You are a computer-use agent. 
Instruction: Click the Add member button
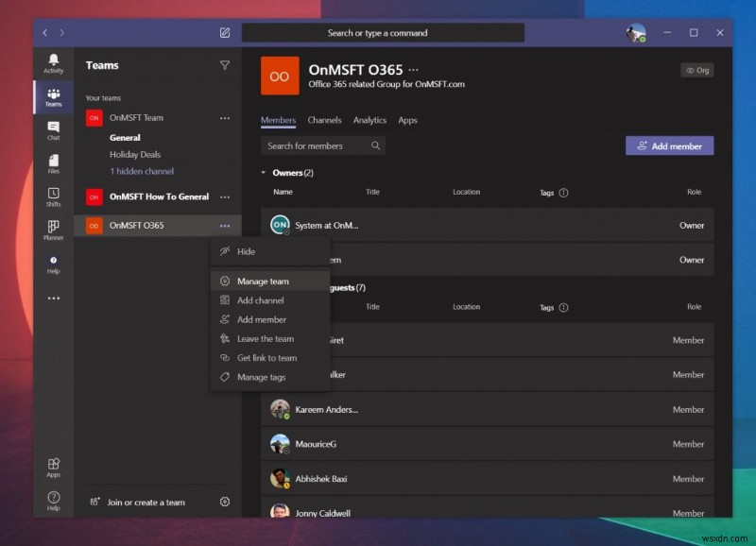point(669,145)
